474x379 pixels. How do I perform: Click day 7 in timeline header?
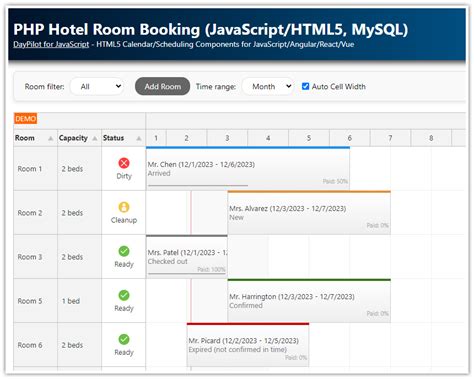(x=390, y=138)
